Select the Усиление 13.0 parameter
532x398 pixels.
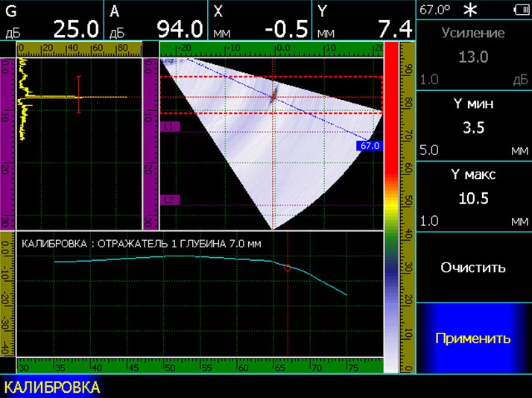coord(473,57)
